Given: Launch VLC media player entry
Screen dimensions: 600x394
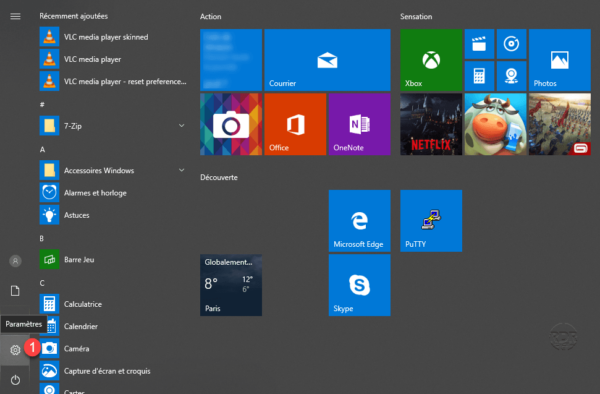Looking at the screenshot, I should [x=113, y=59].
